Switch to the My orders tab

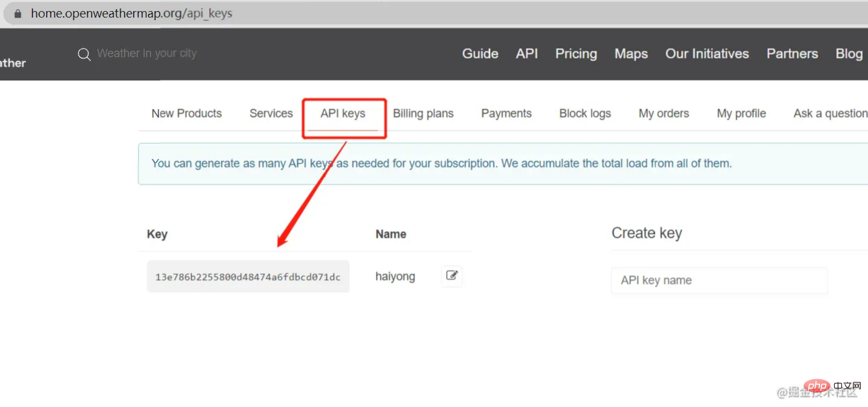click(663, 114)
